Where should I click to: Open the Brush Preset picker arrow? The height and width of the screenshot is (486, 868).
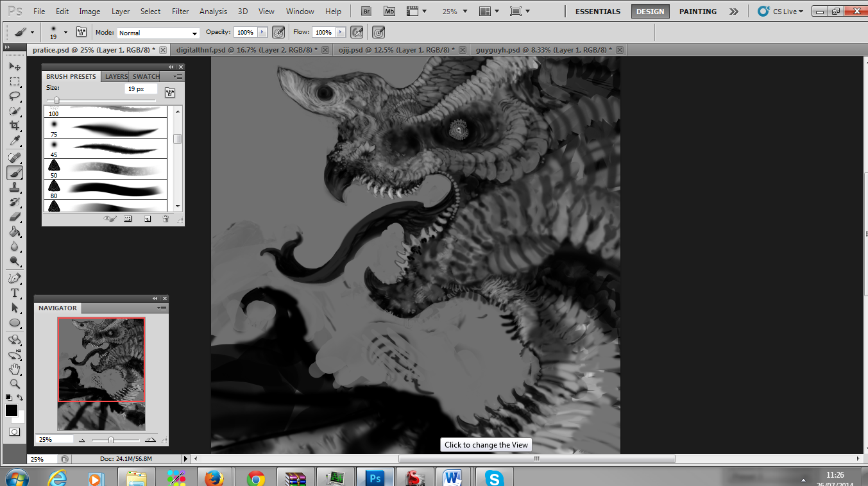click(65, 32)
